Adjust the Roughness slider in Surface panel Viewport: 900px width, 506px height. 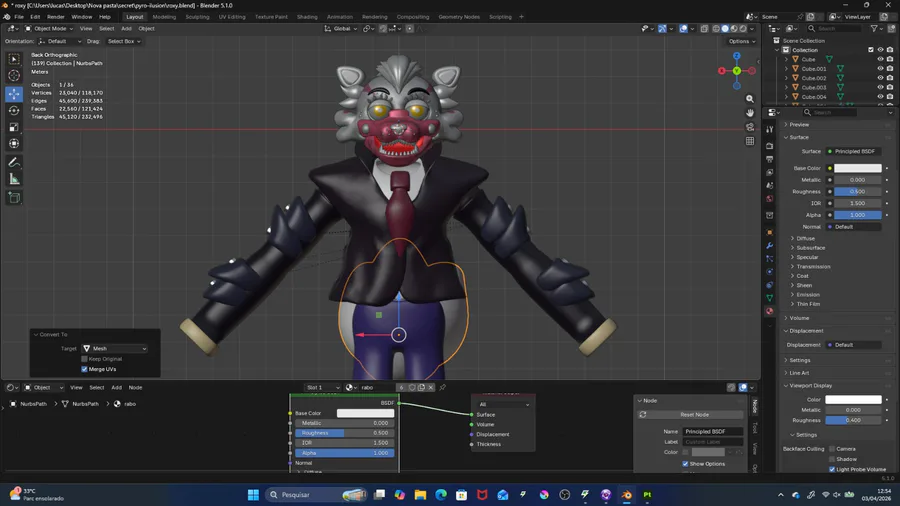tap(858, 192)
